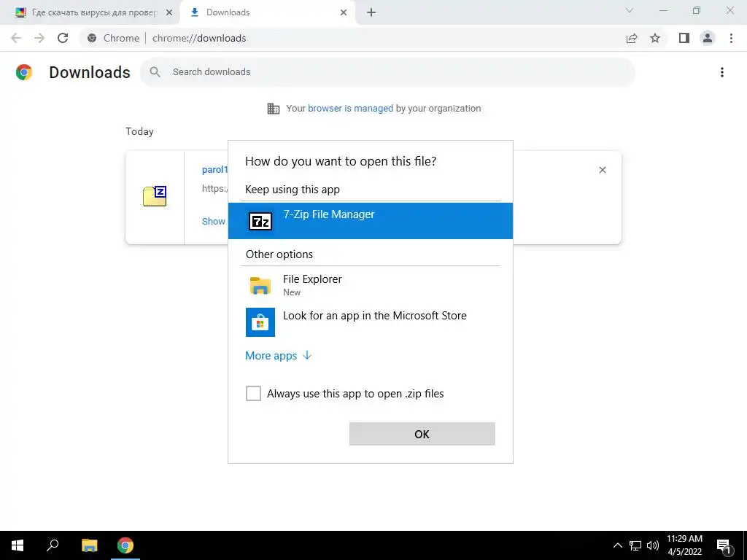This screenshot has width=747, height=560.
Task: Select 7-Zip File Manager app option
Action: pyautogui.click(x=370, y=221)
